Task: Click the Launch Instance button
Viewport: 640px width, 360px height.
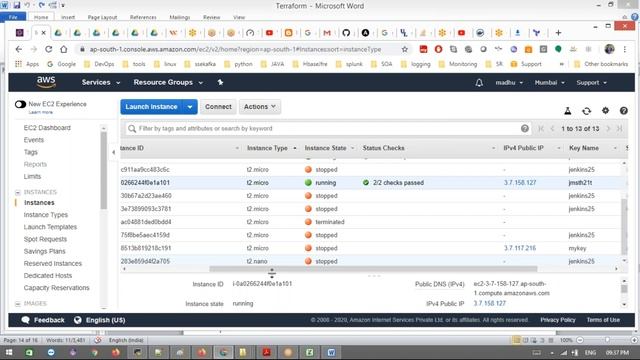Action: (151, 107)
